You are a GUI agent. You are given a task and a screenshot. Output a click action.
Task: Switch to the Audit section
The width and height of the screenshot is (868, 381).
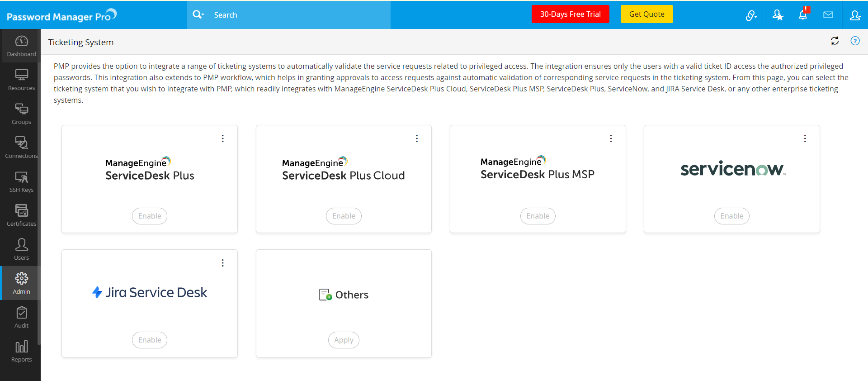click(x=21, y=318)
